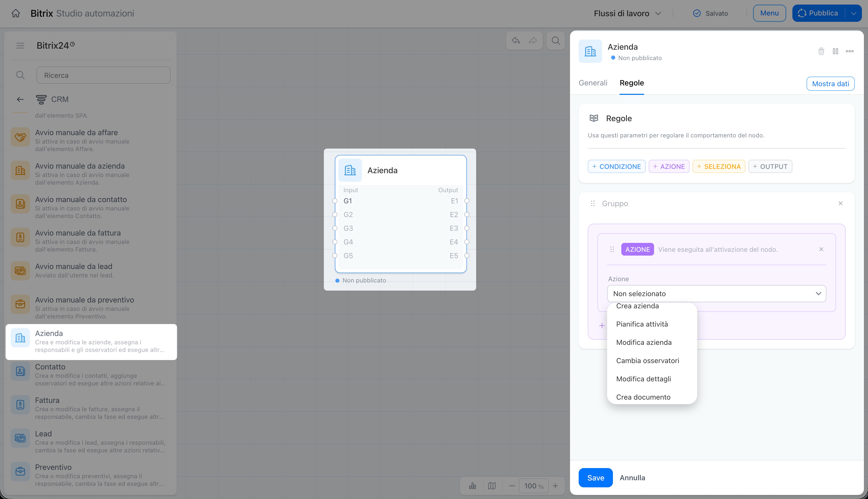The width and height of the screenshot is (868, 499).
Task: Remove the Gruppo block with its X
Action: click(840, 203)
